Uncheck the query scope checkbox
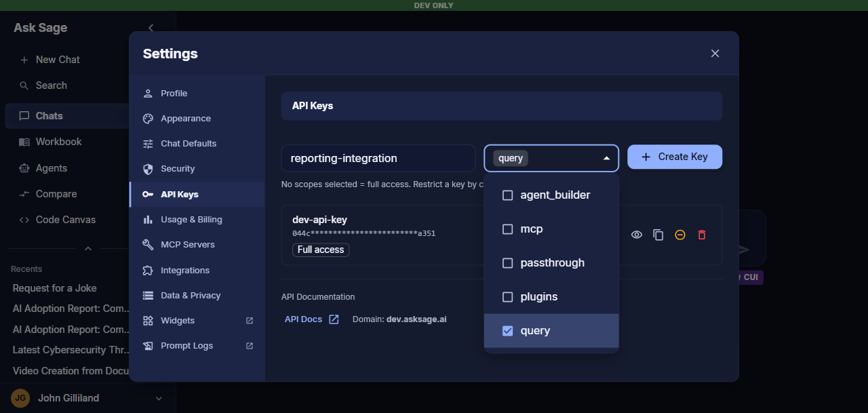Screen dimensions: 868x413 (507, 331)
